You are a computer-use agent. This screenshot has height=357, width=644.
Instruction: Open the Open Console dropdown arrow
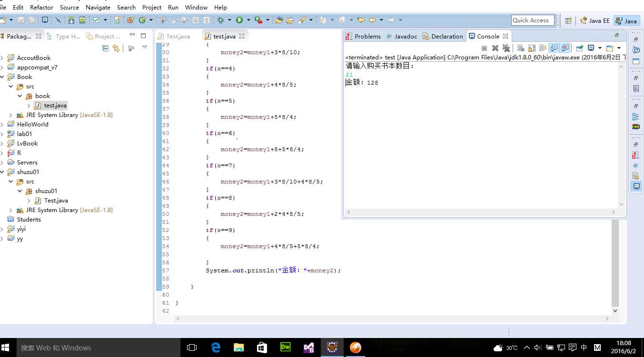coord(619,48)
